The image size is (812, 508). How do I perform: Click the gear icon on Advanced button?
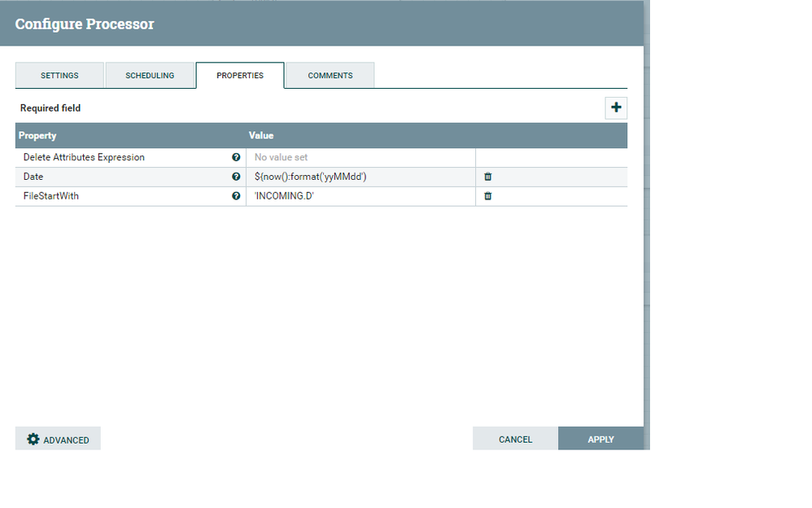[33, 439]
